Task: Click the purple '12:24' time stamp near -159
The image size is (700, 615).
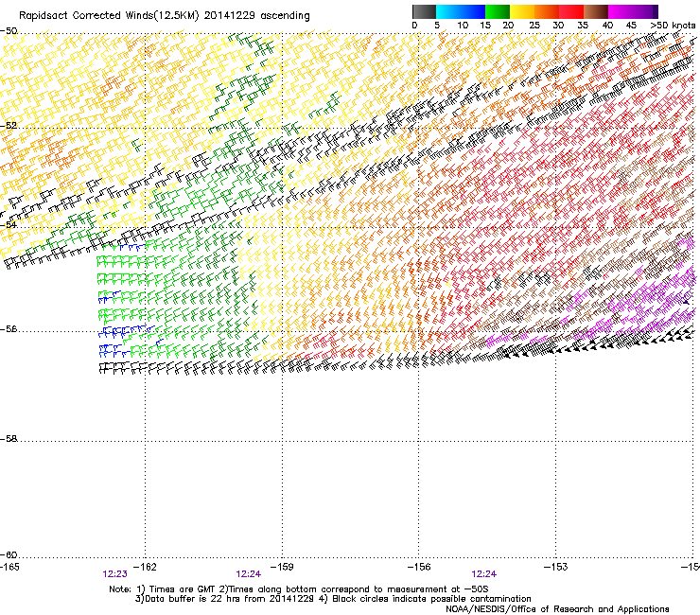Action: tap(248, 574)
